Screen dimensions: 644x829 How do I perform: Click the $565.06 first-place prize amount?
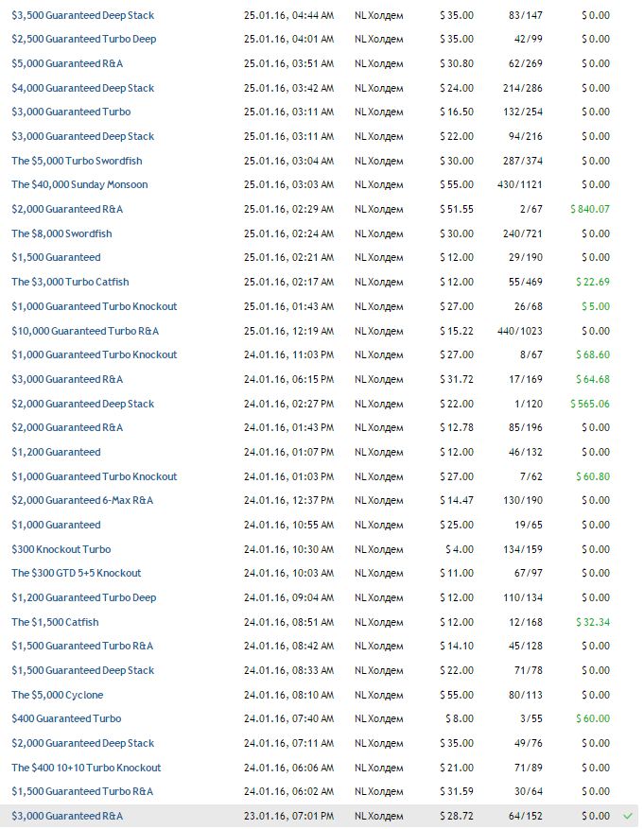click(x=590, y=404)
